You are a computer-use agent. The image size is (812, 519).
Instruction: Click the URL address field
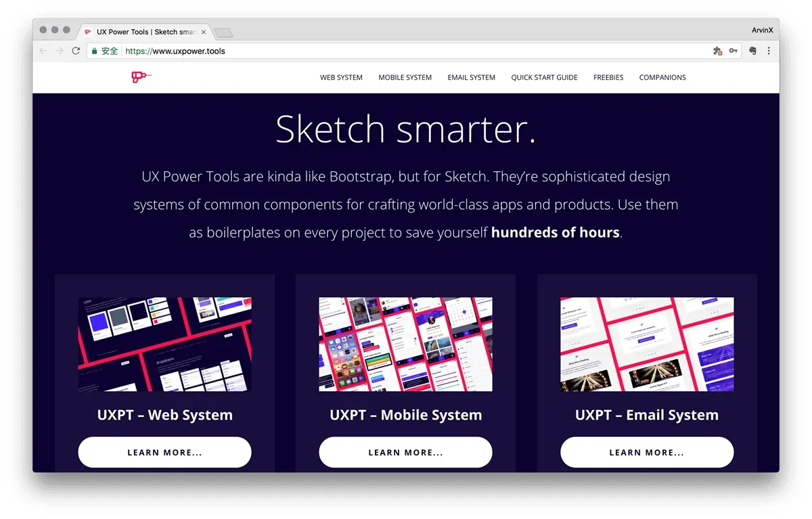413,51
